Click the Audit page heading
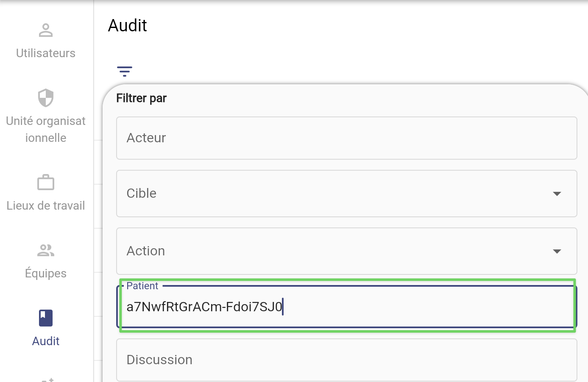Viewport: 588px width, 382px height. (x=128, y=26)
